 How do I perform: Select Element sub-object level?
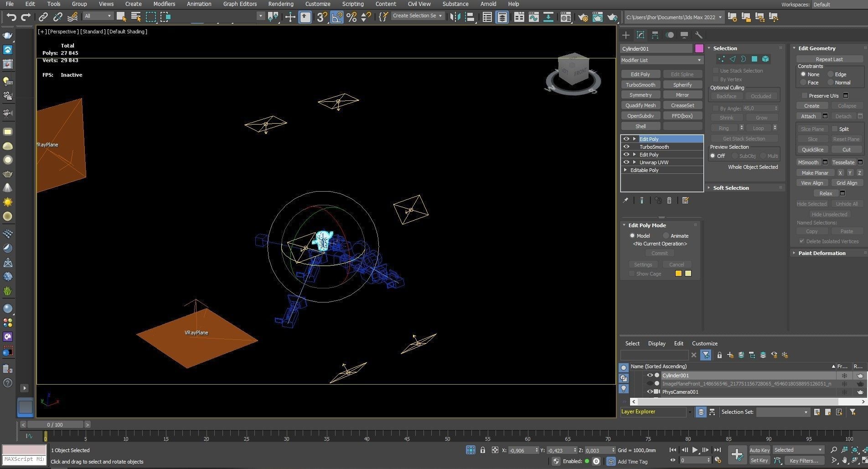coord(765,59)
